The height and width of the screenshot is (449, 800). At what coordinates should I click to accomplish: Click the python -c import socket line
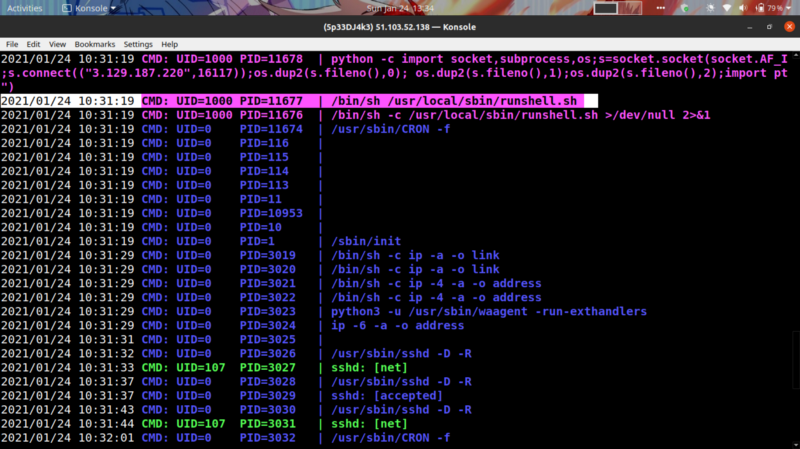click(x=395, y=73)
